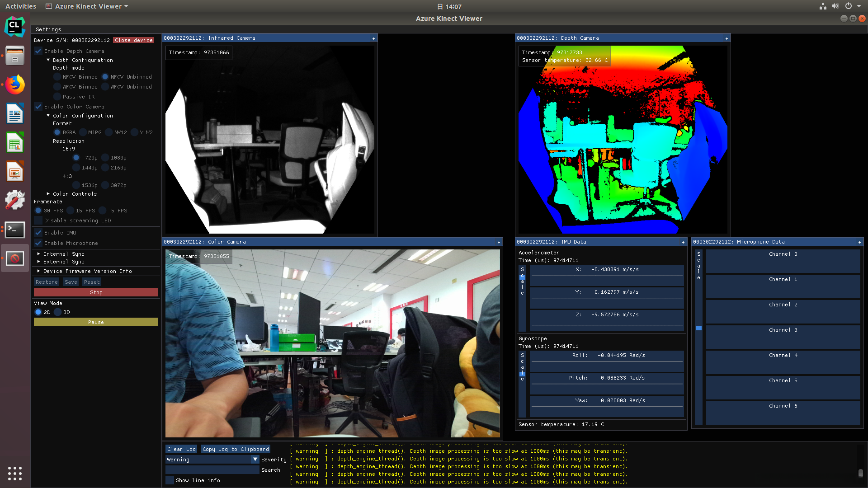Enable Show line info checkbox
The image size is (868, 488).
coord(170,480)
